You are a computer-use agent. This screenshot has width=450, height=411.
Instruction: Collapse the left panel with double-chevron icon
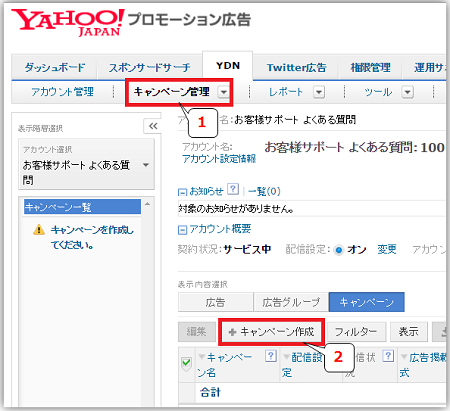tap(153, 126)
